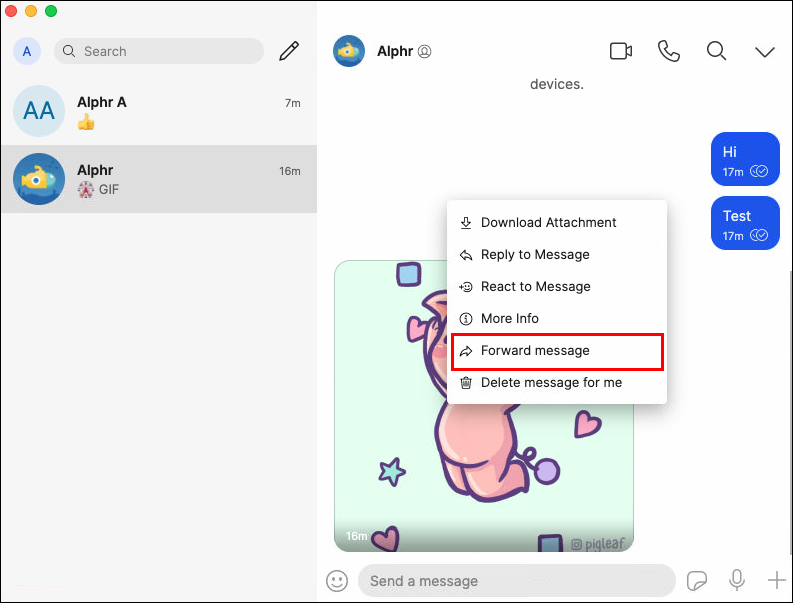The width and height of the screenshot is (793, 603).
Task: Choose React to Message
Action: (x=556, y=286)
